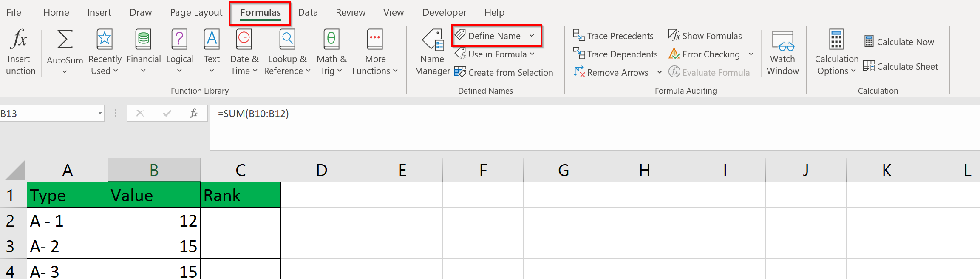Expand the Error Checking dropdown arrow
This screenshot has width=980, height=279.
pyautogui.click(x=751, y=54)
